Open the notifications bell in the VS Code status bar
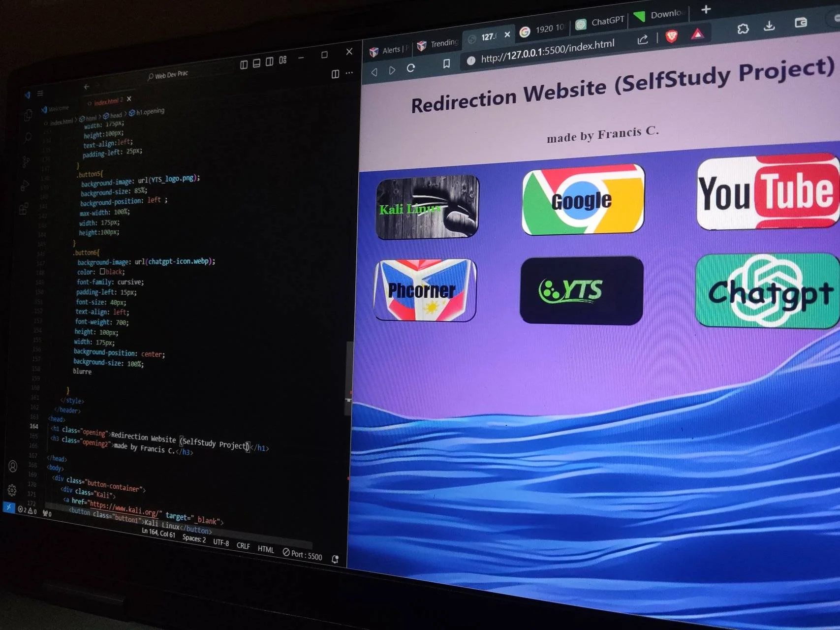Viewport: 840px width, 630px height. [335, 559]
